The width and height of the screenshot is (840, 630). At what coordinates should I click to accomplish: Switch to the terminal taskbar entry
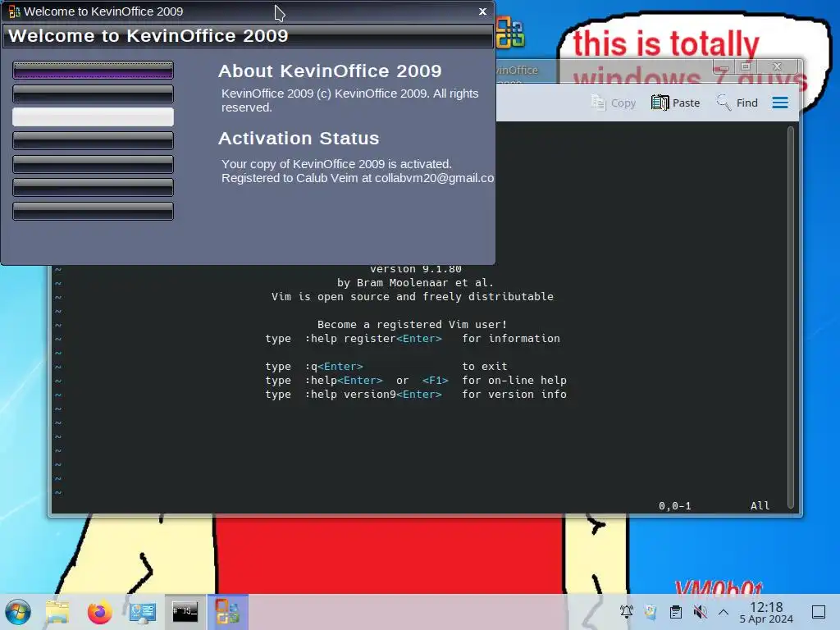[185, 611]
